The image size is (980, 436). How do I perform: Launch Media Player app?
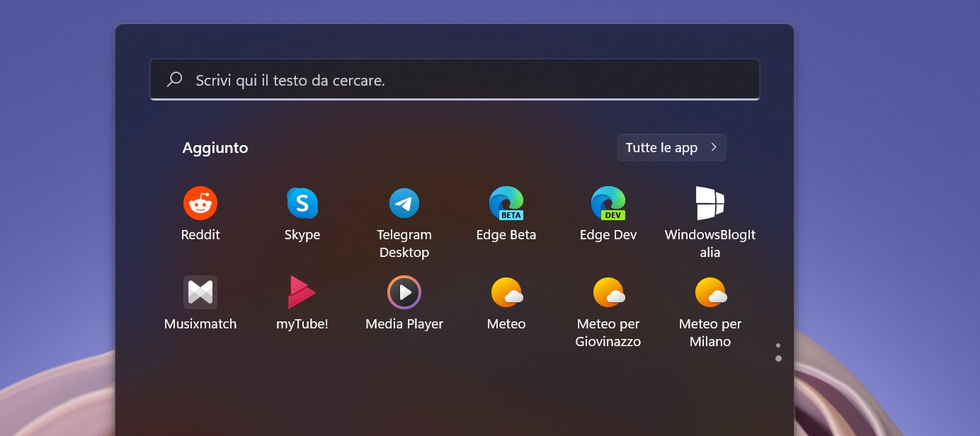tap(404, 292)
